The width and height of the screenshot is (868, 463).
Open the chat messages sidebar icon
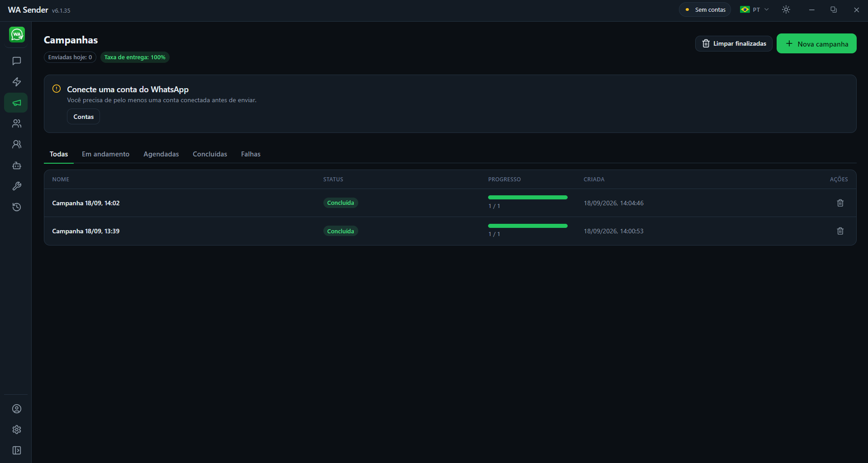pyautogui.click(x=17, y=61)
